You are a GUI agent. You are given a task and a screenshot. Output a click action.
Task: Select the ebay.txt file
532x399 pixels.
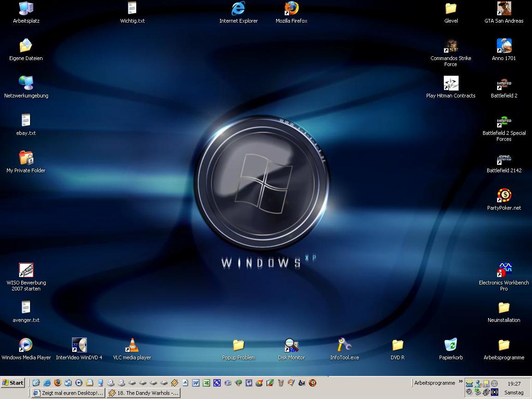[26, 125]
